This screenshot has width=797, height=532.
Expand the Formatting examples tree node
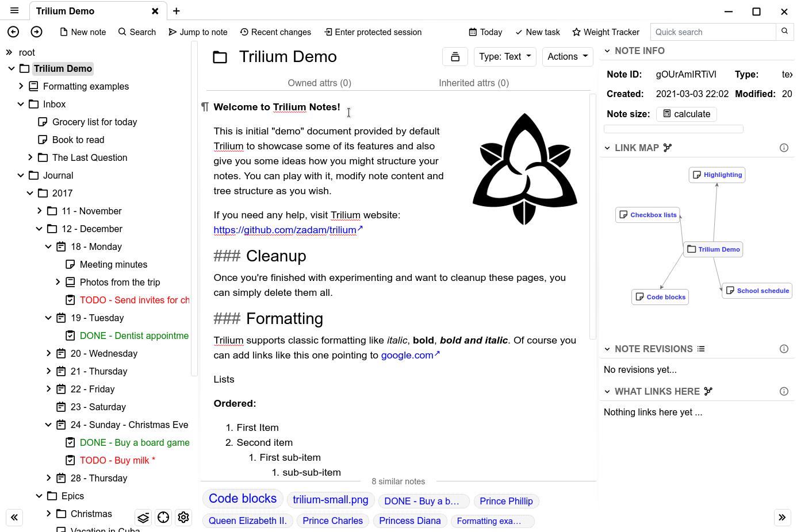point(21,86)
